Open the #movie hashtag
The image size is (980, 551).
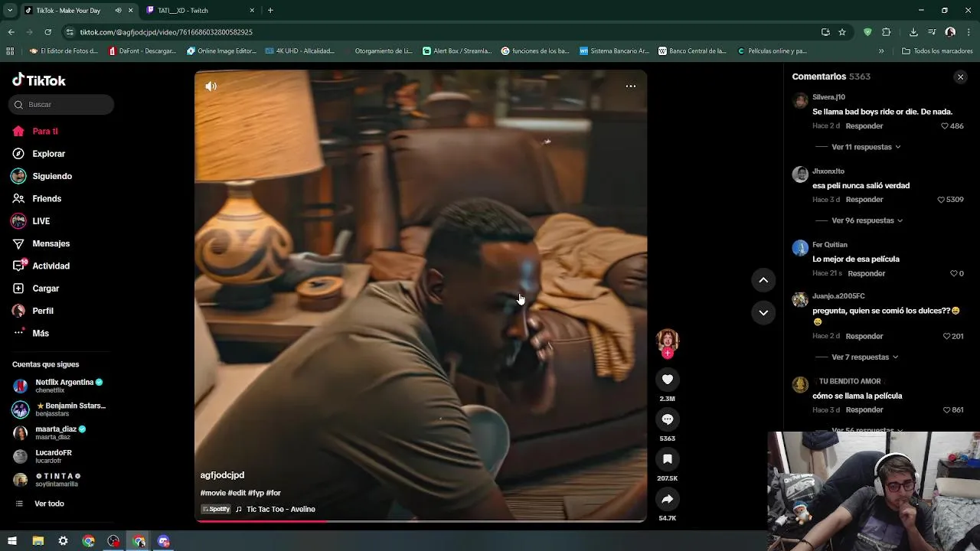click(213, 493)
